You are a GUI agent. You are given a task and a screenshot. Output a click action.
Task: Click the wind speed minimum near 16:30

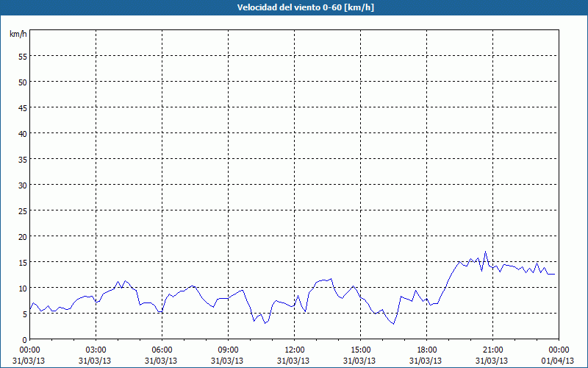(x=393, y=323)
